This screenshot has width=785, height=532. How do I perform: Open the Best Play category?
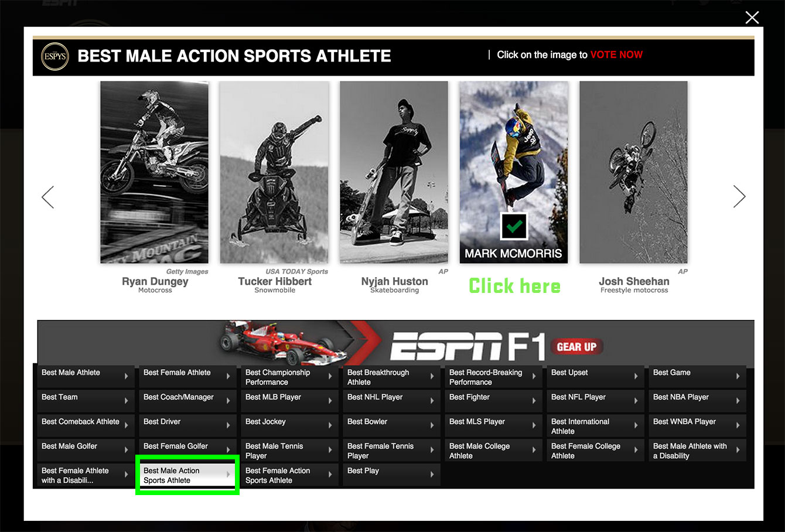click(x=391, y=475)
